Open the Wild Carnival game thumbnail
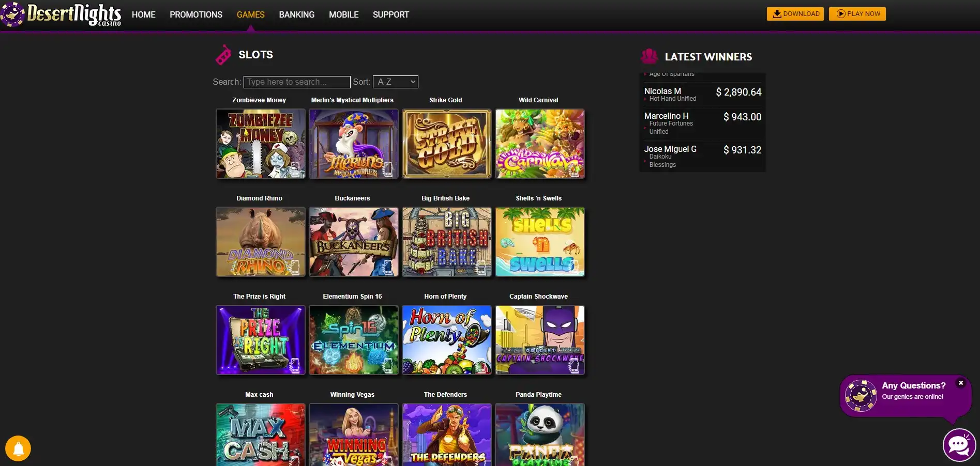This screenshot has height=466, width=980. point(540,144)
